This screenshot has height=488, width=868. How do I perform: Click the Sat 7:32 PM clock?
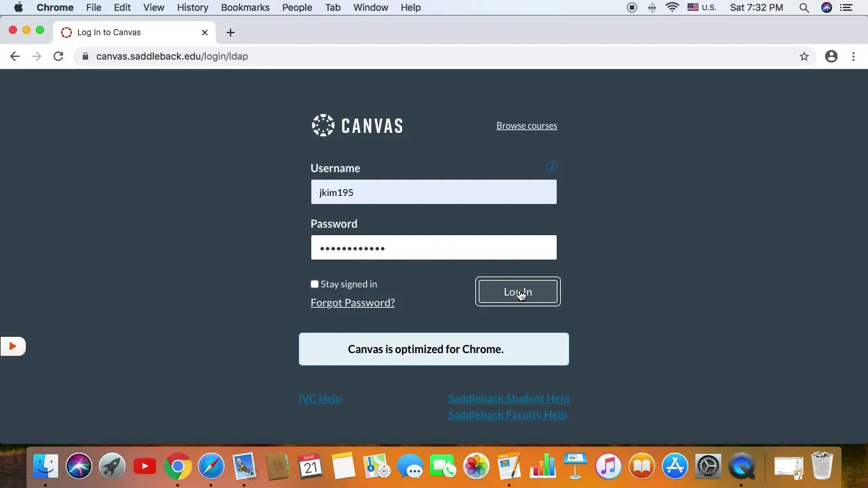click(x=757, y=7)
